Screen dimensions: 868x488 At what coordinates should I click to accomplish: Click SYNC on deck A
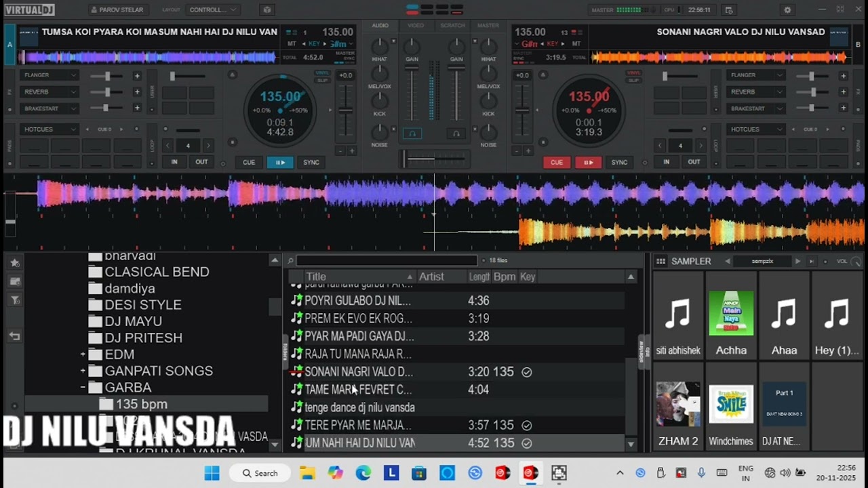click(x=311, y=162)
